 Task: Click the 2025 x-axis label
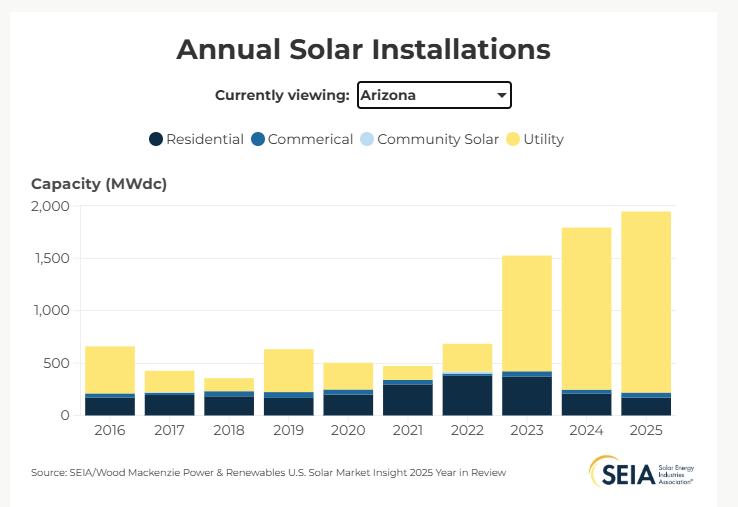646,430
